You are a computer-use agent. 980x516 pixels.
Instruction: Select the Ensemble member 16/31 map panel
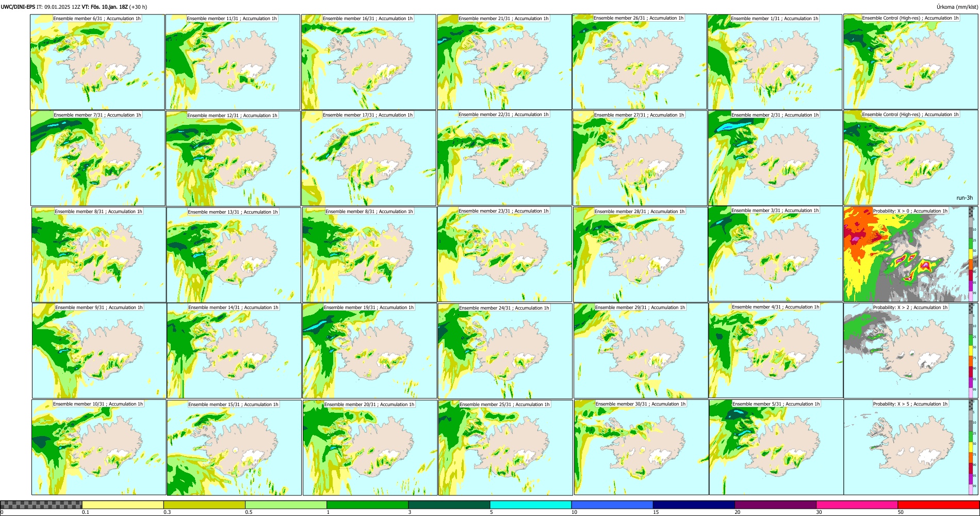point(369,62)
